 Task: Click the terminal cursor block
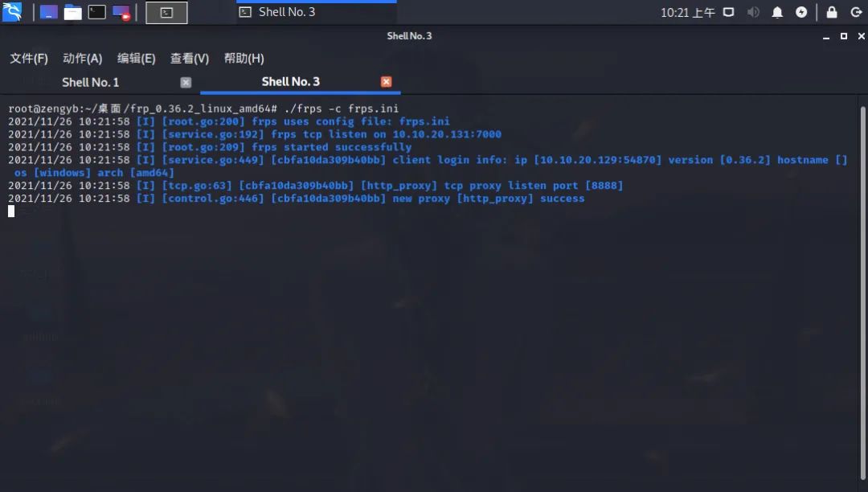pyautogui.click(x=11, y=211)
